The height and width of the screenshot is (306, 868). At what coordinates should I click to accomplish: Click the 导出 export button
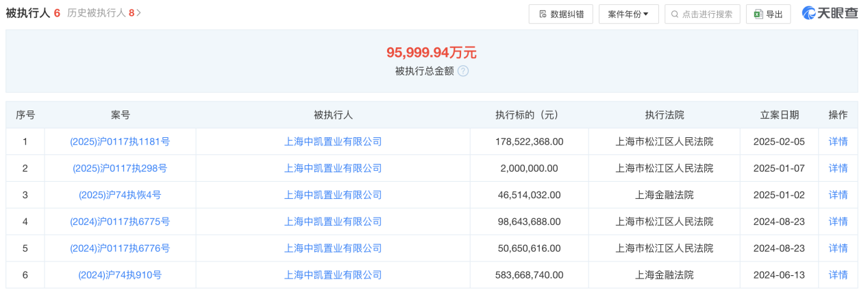pos(768,14)
